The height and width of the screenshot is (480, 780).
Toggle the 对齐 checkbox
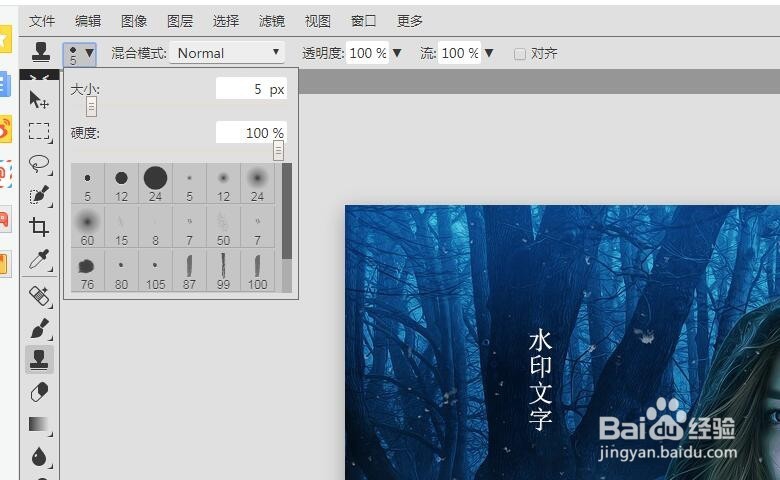(520, 54)
